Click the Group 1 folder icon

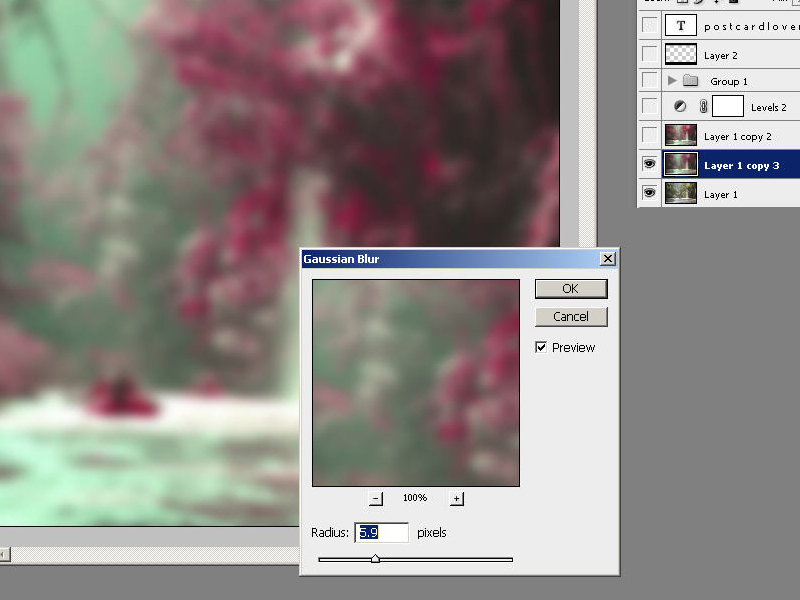(690, 80)
